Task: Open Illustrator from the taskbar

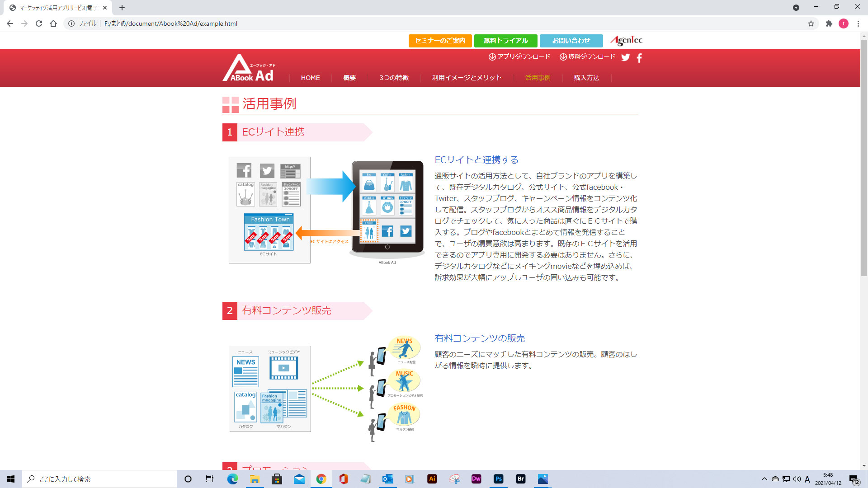Action: [432, 479]
